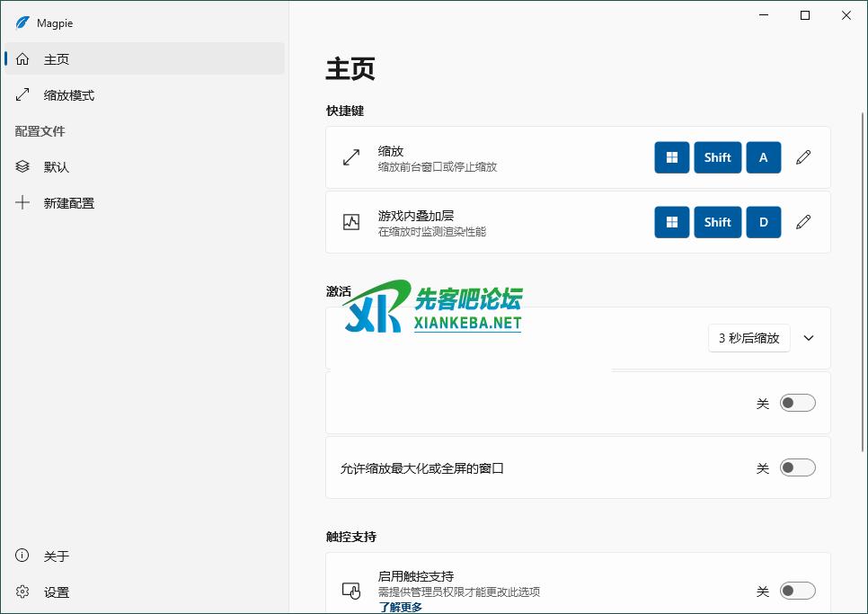Click the pencil icon for 缩放 shortcut

click(x=803, y=157)
